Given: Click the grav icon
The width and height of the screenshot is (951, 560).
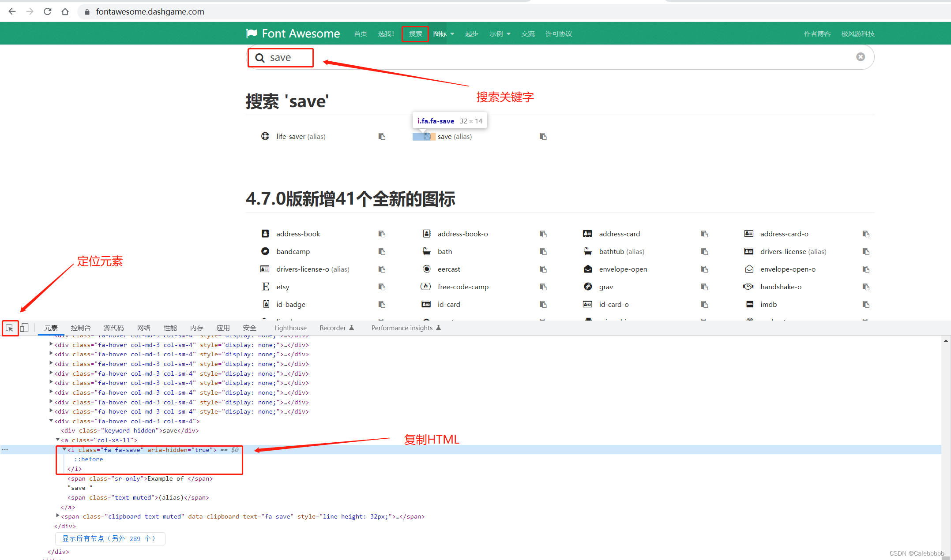Looking at the screenshot, I should tap(588, 287).
